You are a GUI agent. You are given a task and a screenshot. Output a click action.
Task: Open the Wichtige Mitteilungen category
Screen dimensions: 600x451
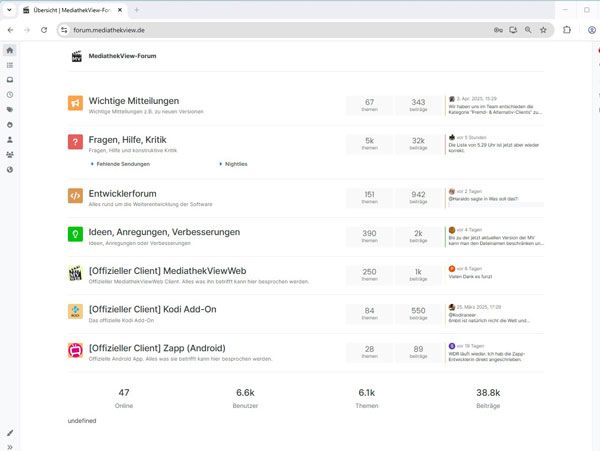(134, 101)
